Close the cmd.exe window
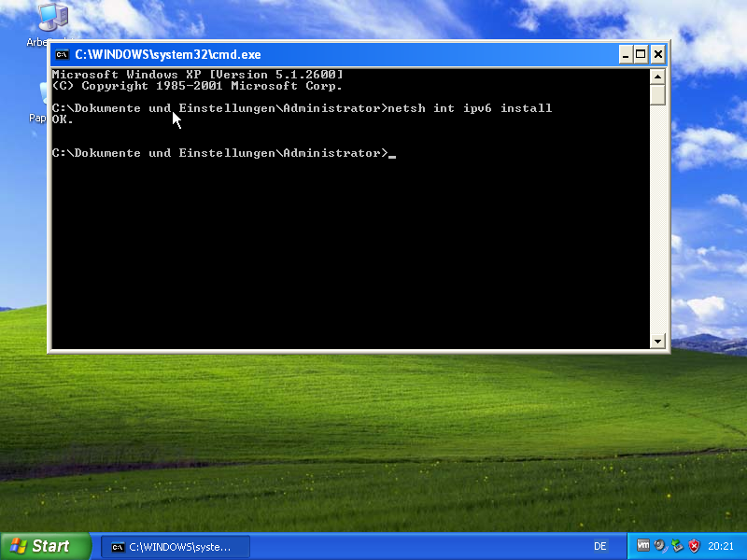Image resolution: width=747 pixels, height=560 pixels. point(658,55)
